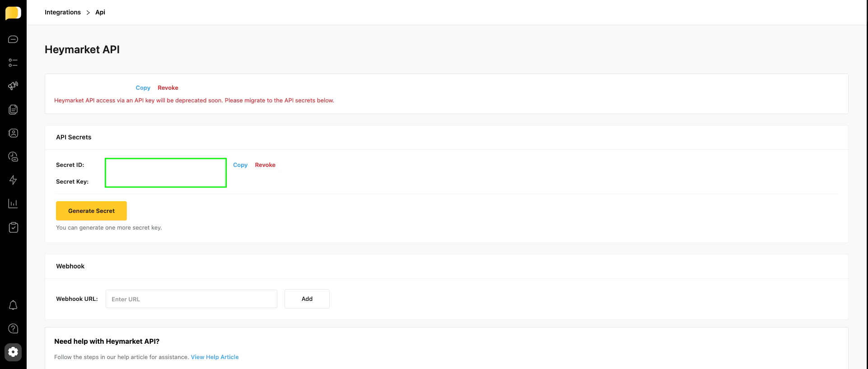This screenshot has height=369, width=868.
Task: Revoke the API secret
Action: (x=265, y=165)
